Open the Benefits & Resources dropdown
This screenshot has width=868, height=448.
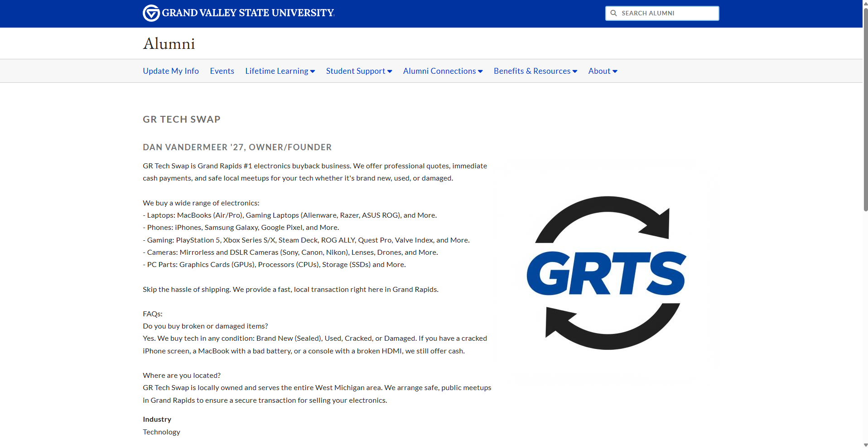coord(532,71)
